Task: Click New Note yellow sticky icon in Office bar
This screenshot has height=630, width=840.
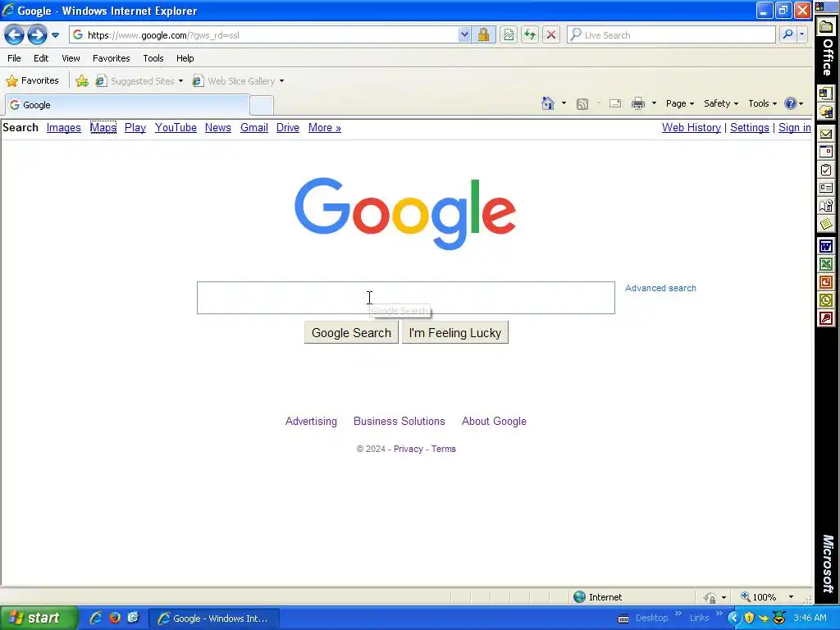Action: pos(826,223)
